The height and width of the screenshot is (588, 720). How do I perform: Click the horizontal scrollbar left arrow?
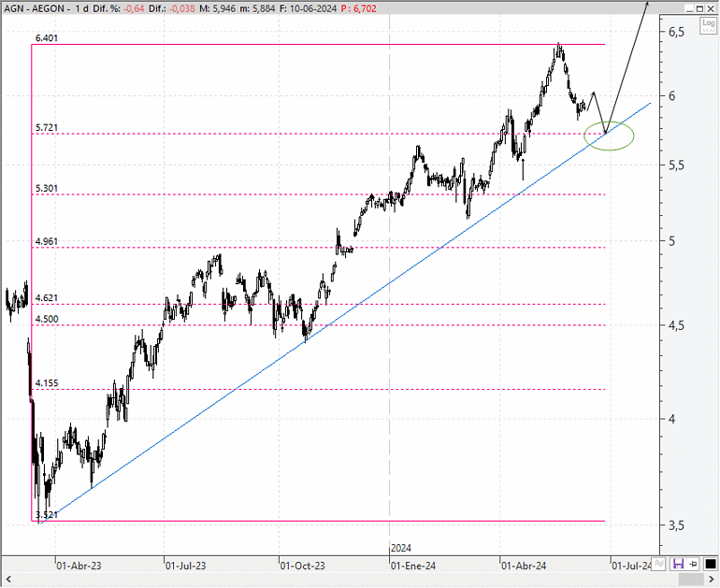tap(7, 580)
